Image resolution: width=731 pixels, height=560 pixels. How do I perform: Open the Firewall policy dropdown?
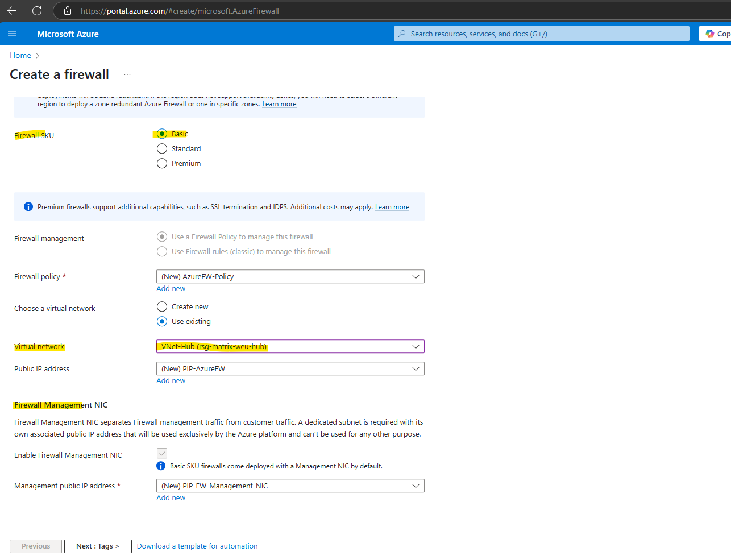(x=290, y=276)
